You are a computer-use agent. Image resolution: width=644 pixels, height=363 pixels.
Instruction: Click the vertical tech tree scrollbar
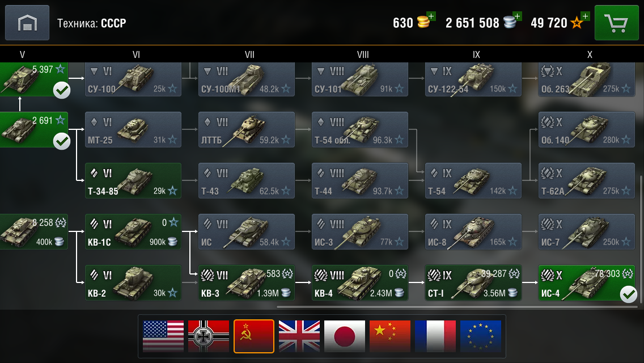pos(642,240)
